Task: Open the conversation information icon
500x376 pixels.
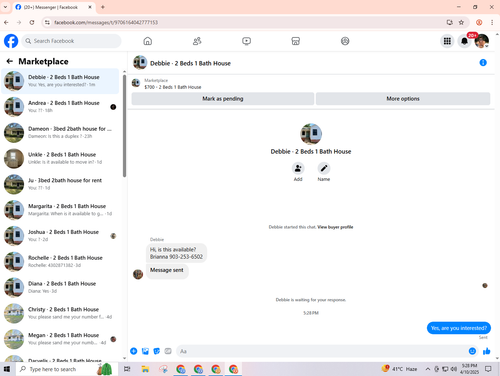Action: 483,63
